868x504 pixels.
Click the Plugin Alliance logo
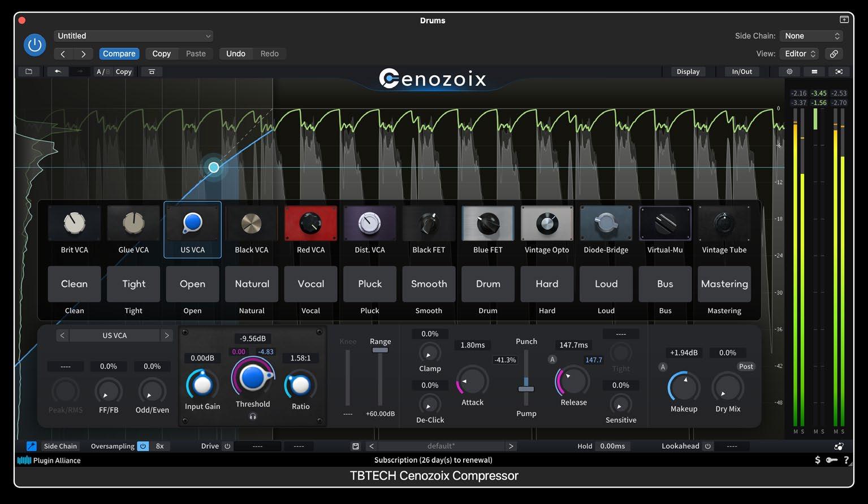pyautogui.click(x=49, y=460)
